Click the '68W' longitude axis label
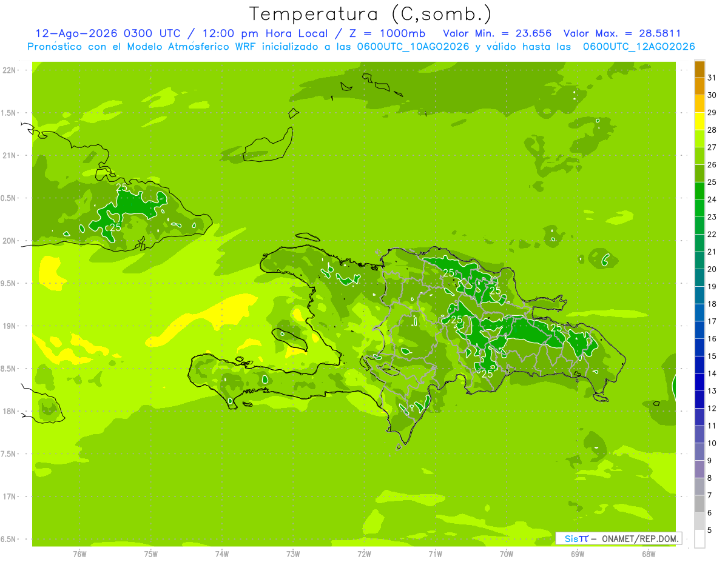The height and width of the screenshot is (562, 728). [648, 554]
